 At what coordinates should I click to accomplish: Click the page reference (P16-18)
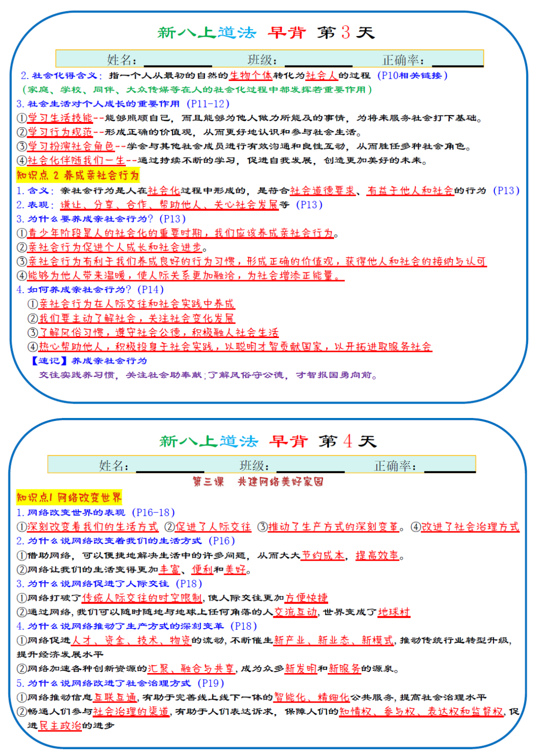(153, 513)
